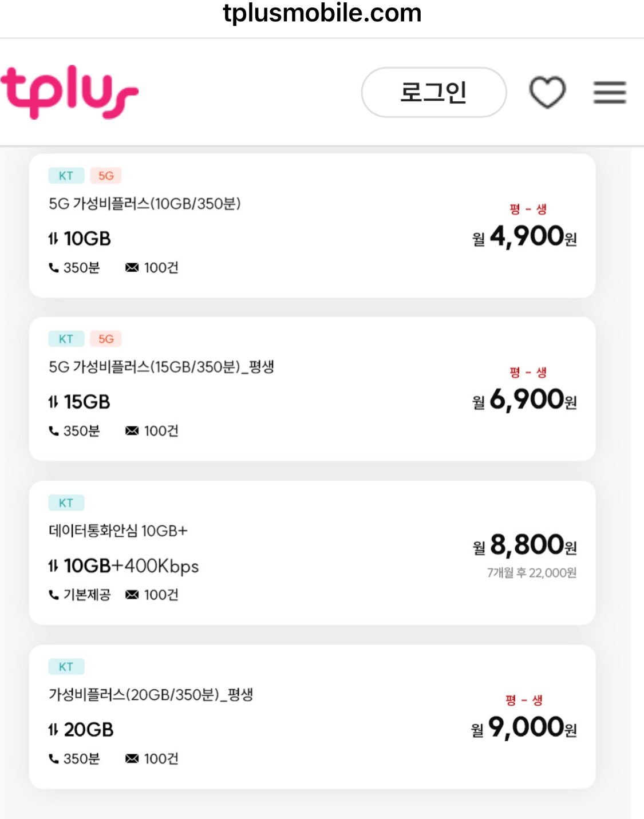The width and height of the screenshot is (644, 819).
Task: Open 데이터통화안심 10GB+ plan
Action: point(118,531)
